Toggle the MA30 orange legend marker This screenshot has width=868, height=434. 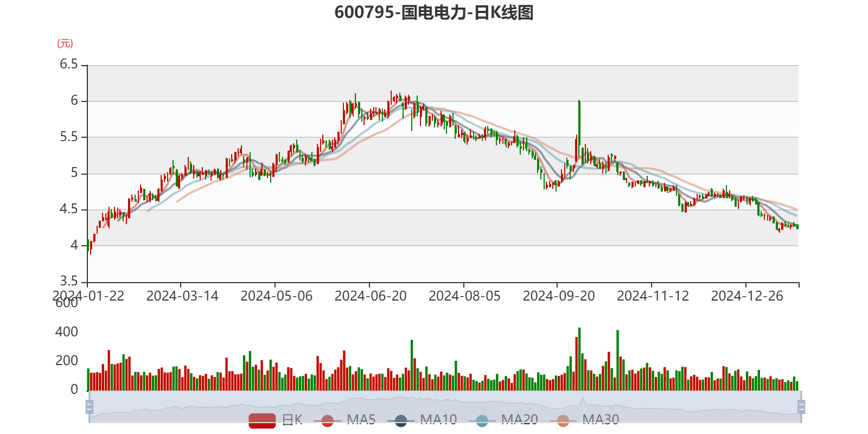(563, 420)
